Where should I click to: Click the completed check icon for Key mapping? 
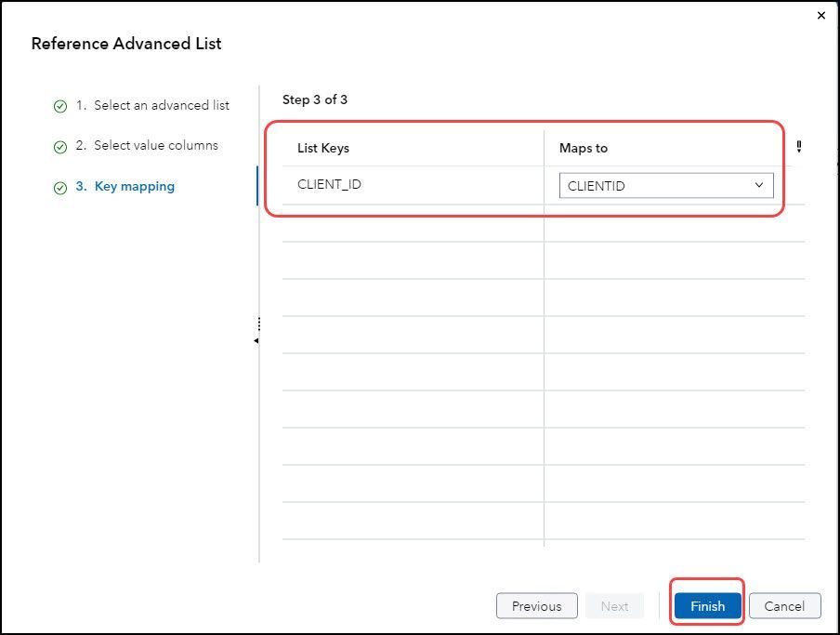point(60,187)
